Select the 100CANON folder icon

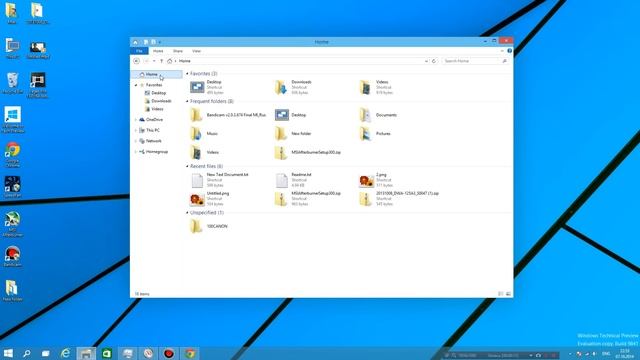coord(196,226)
